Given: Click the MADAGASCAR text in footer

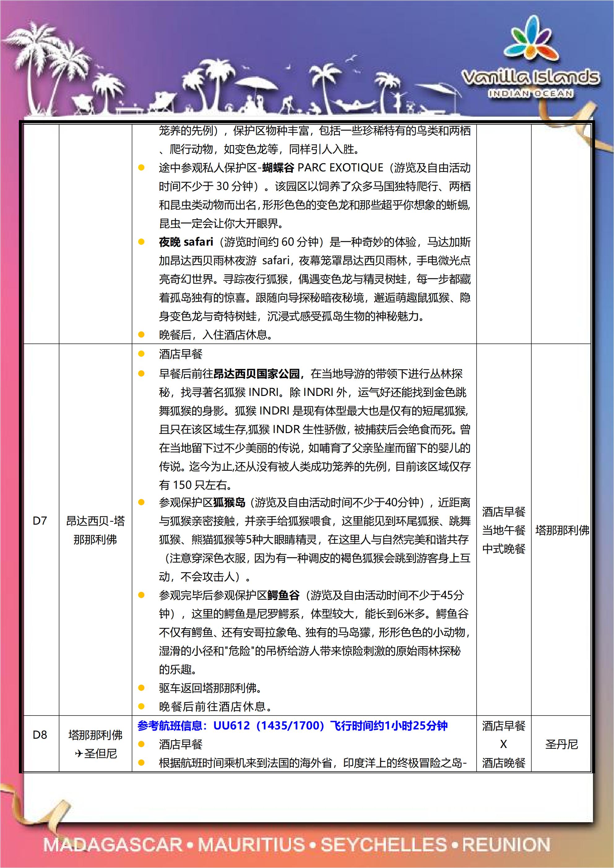Looking at the screenshot, I should [113, 845].
